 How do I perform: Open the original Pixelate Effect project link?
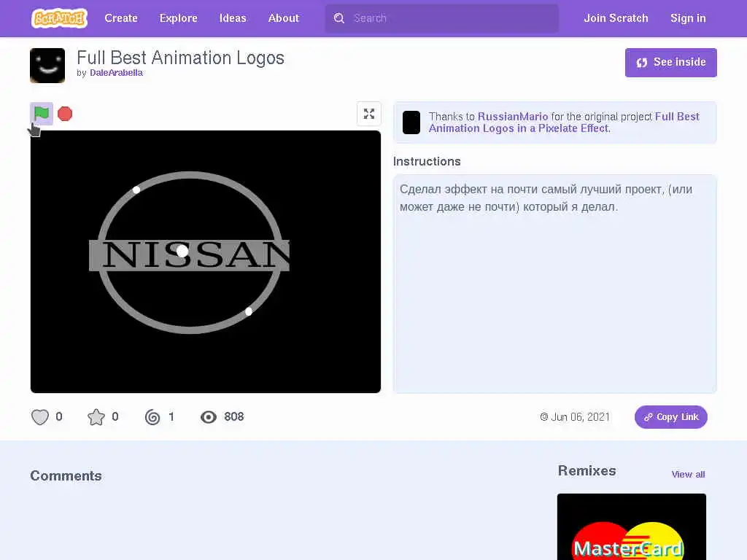pos(564,122)
